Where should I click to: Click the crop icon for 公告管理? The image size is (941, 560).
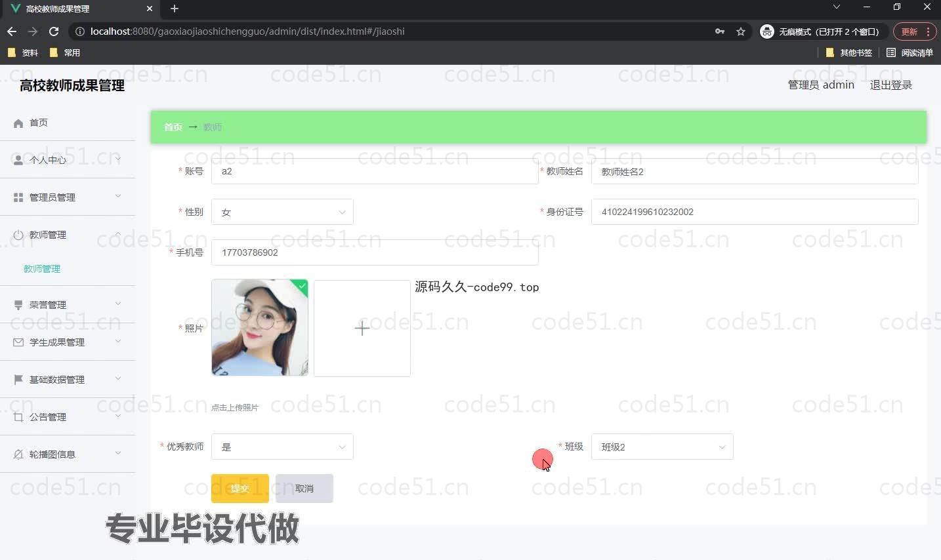pos(18,417)
